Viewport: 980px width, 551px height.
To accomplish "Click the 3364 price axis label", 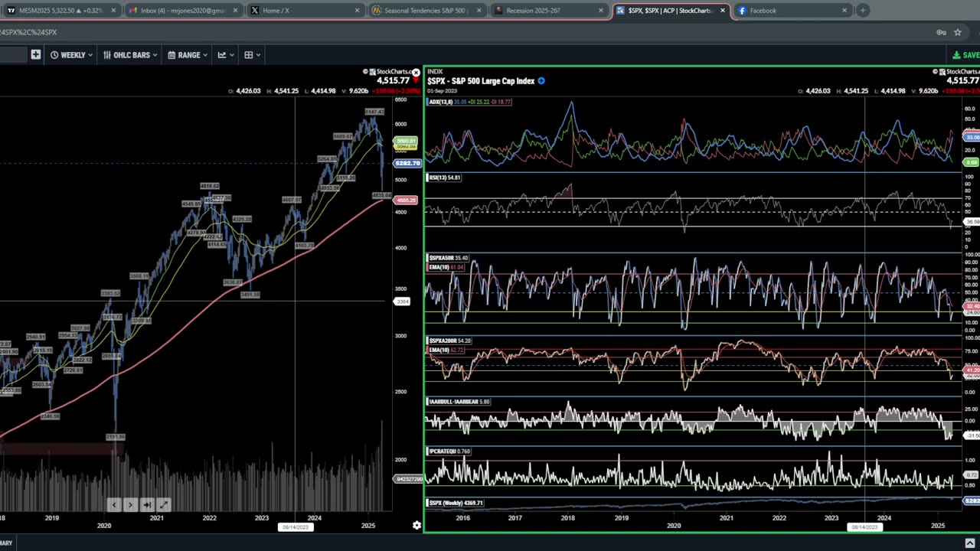I will click(402, 302).
